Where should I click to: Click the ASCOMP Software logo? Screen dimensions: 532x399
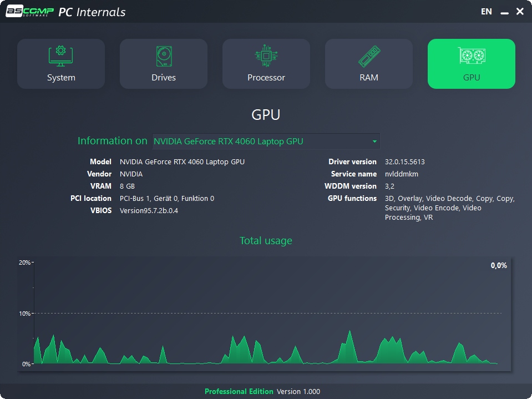[30, 11]
